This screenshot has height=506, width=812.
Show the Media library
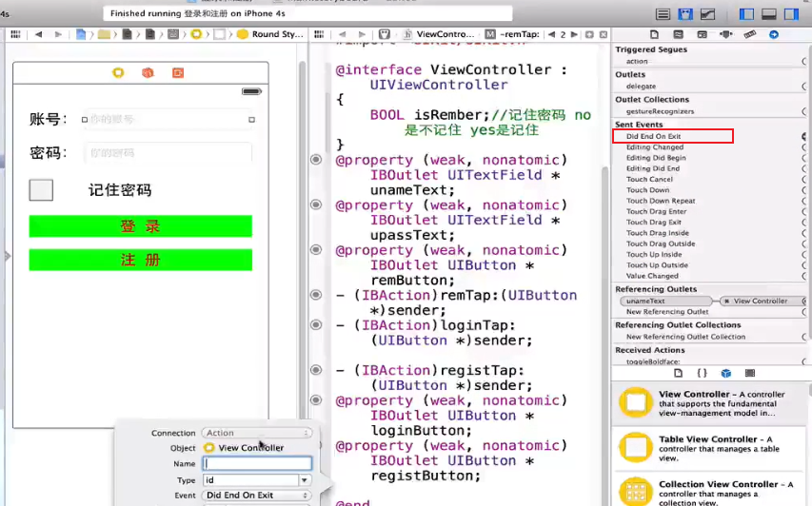click(750, 373)
